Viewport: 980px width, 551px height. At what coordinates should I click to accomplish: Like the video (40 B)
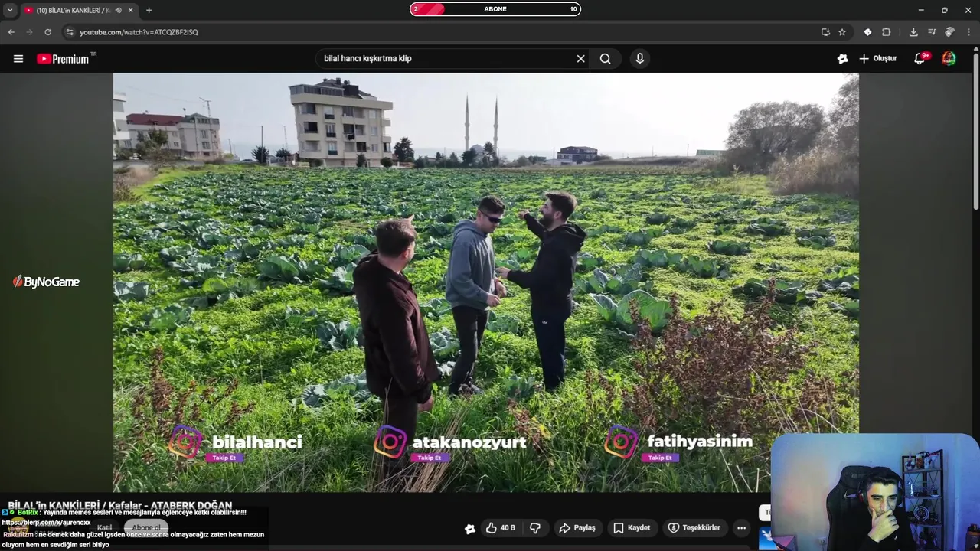coord(501,528)
